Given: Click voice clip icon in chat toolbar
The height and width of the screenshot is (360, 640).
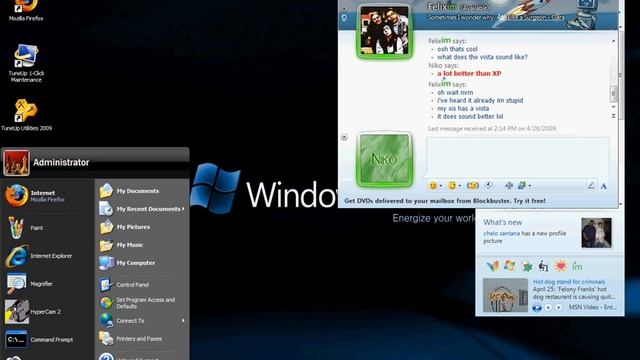Looking at the screenshot, I should [x=489, y=186].
